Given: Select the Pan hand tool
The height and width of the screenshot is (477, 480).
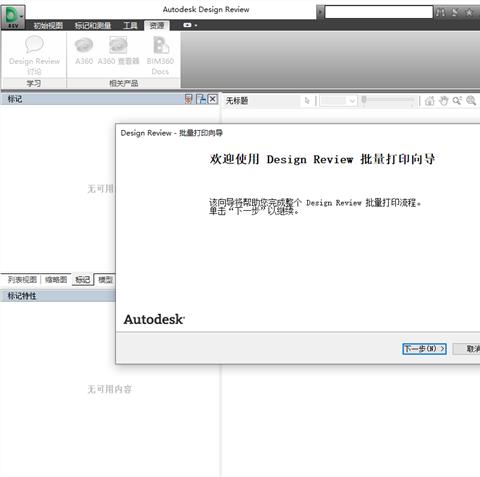Looking at the screenshot, I should (443, 100).
